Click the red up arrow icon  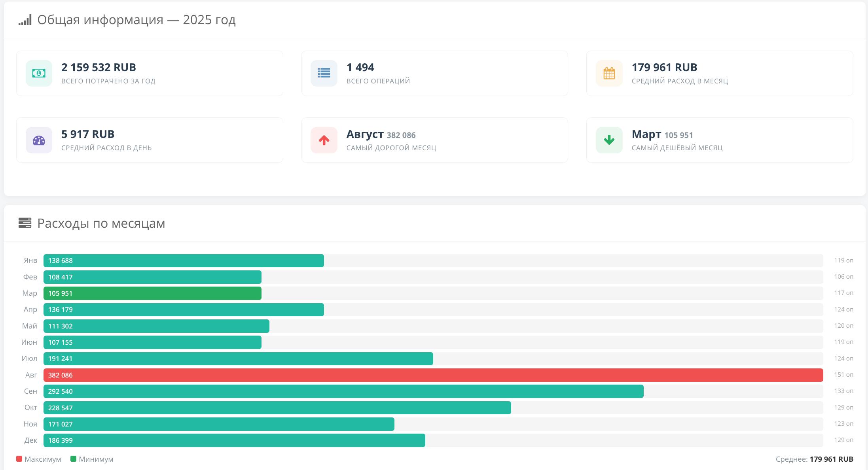coord(324,140)
